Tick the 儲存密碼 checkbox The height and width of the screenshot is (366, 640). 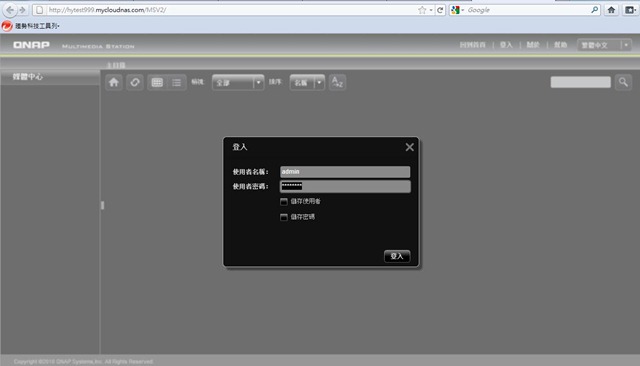click(284, 217)
